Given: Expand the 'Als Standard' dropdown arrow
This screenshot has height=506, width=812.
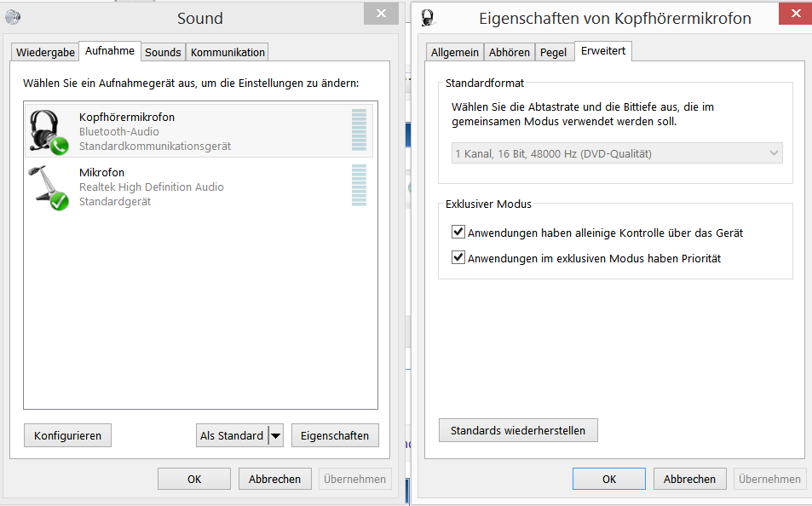Looking at the screenshot, I should coord(276,435).
